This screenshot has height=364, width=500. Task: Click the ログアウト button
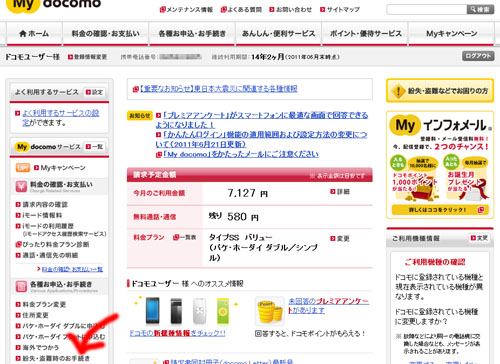(478, 56)
